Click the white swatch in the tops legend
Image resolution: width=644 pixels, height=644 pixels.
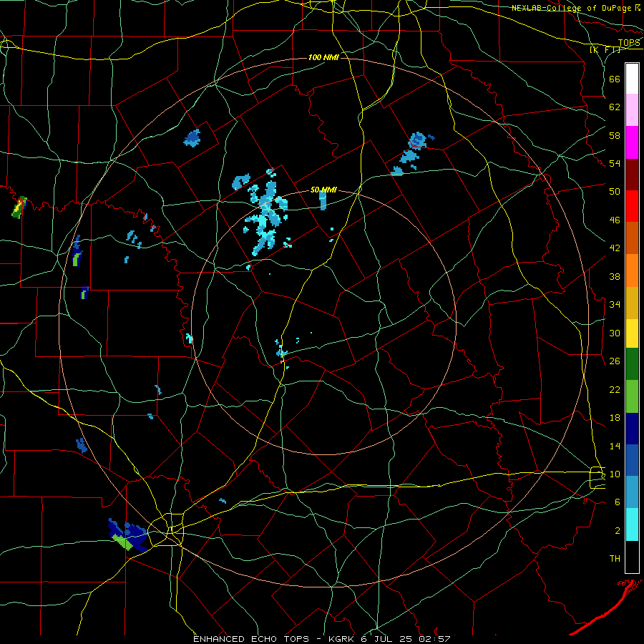point(632,79)
